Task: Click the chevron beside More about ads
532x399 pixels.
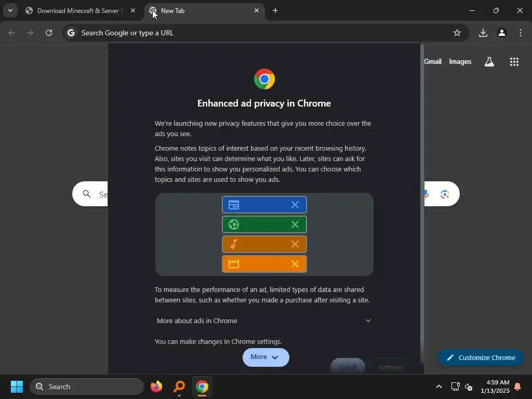Action: 368,321
